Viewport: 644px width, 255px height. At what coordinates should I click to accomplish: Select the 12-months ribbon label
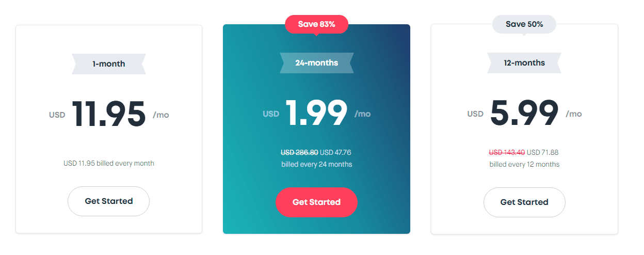(524, 63)
